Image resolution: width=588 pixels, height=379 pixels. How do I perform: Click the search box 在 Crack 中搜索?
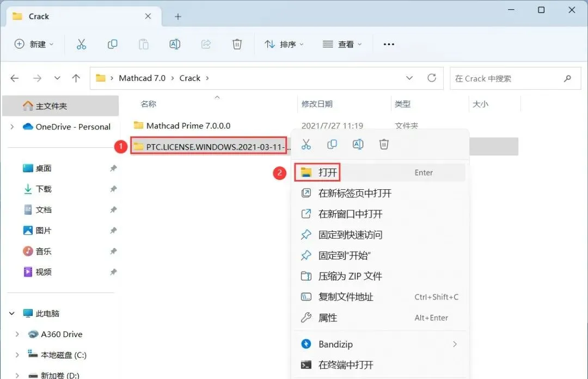click(515, 78)
